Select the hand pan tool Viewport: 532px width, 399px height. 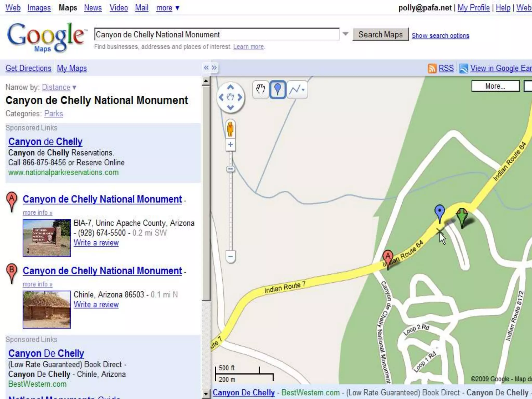pos(260,89)
